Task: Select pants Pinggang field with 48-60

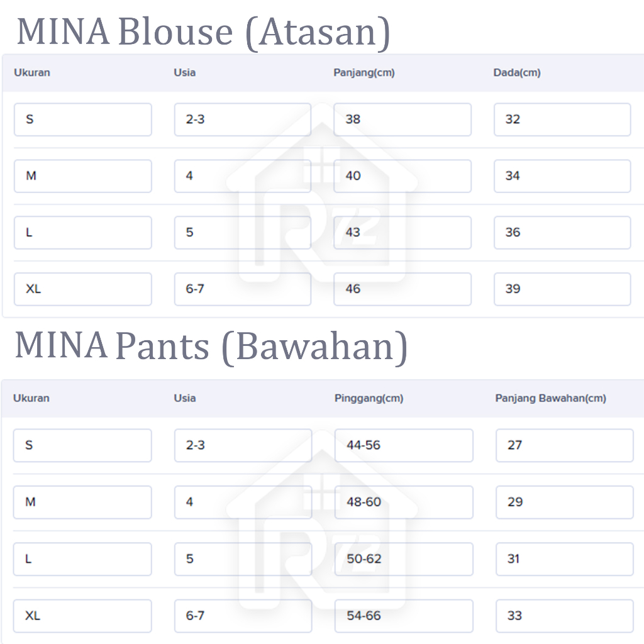Action: click(x=403, y=502)
